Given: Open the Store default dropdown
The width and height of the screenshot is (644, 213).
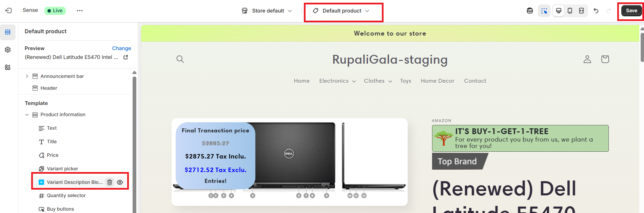Looking at the screenshot, I should pyautogui.click(x=267, y=11).
